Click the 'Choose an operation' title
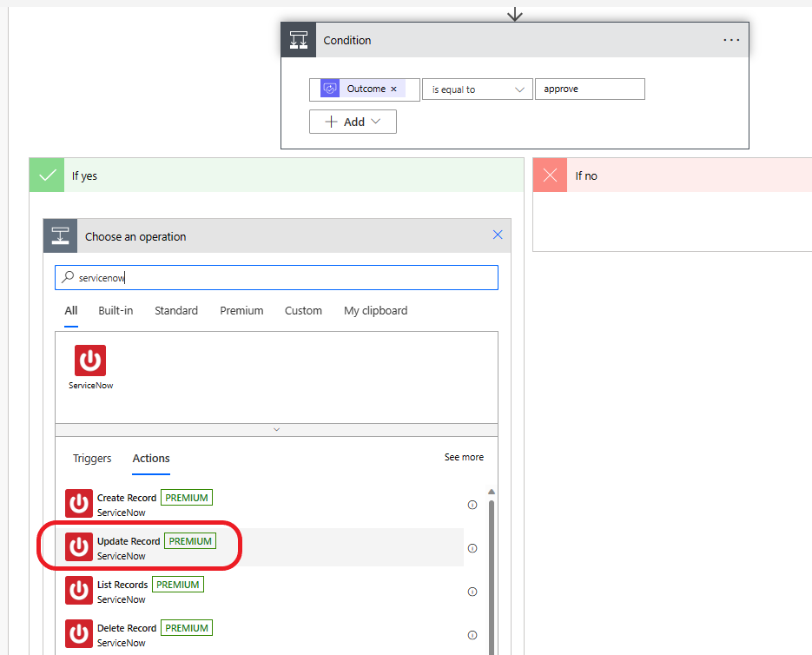812x655 pixels. tap(135, 236)
